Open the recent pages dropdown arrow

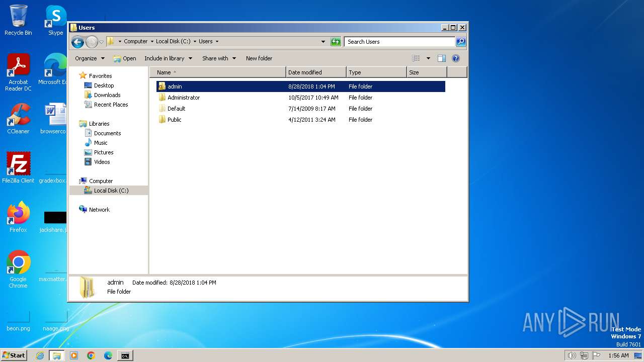coord(102,42)
